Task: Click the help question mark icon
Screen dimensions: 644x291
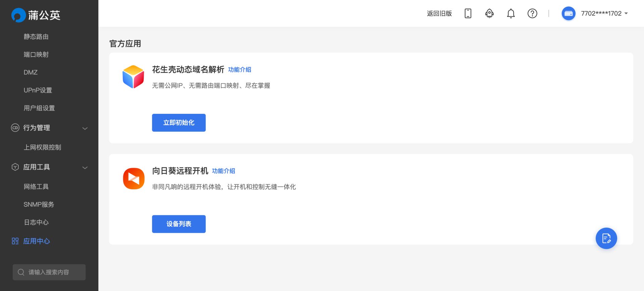Action: click(532, 13)
